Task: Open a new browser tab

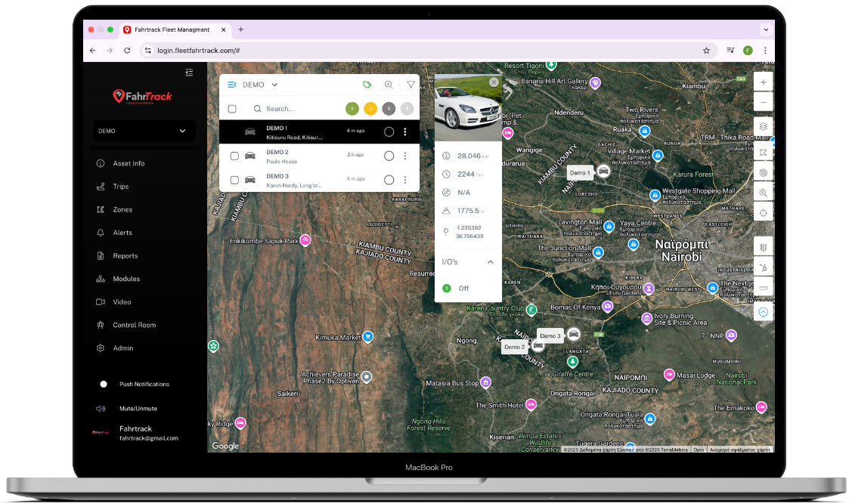Action: [x=240, y=29]
